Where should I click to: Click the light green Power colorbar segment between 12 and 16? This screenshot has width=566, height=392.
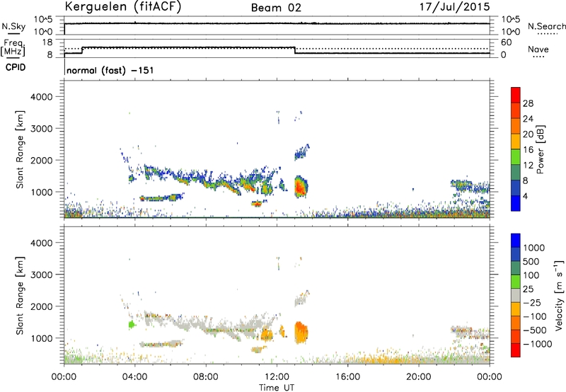tap(516, 156)
